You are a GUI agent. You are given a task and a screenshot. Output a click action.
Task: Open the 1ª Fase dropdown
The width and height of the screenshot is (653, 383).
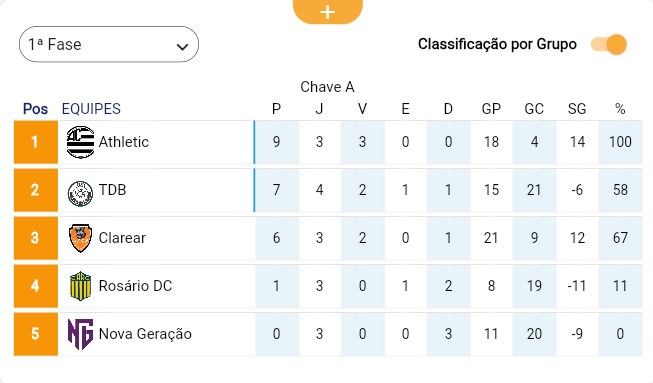tap(109, 44)
